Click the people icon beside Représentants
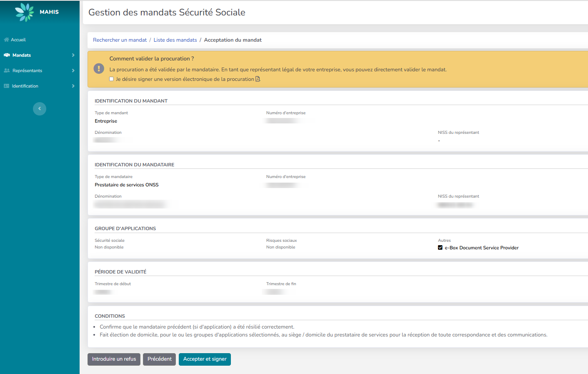The width and height of the screenshot is (588, 374). click(x=7, y=70)
